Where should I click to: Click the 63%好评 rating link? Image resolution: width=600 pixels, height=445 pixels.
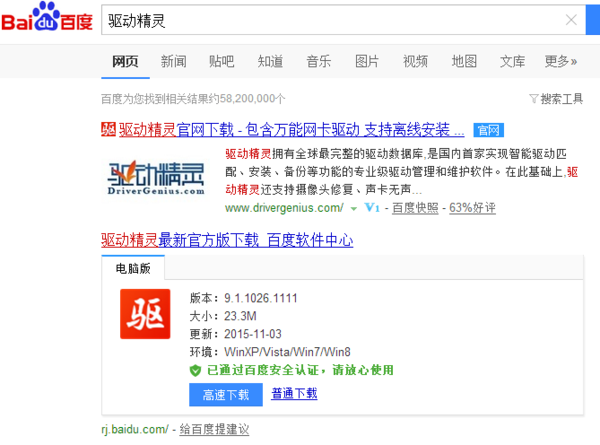point(473,208)
